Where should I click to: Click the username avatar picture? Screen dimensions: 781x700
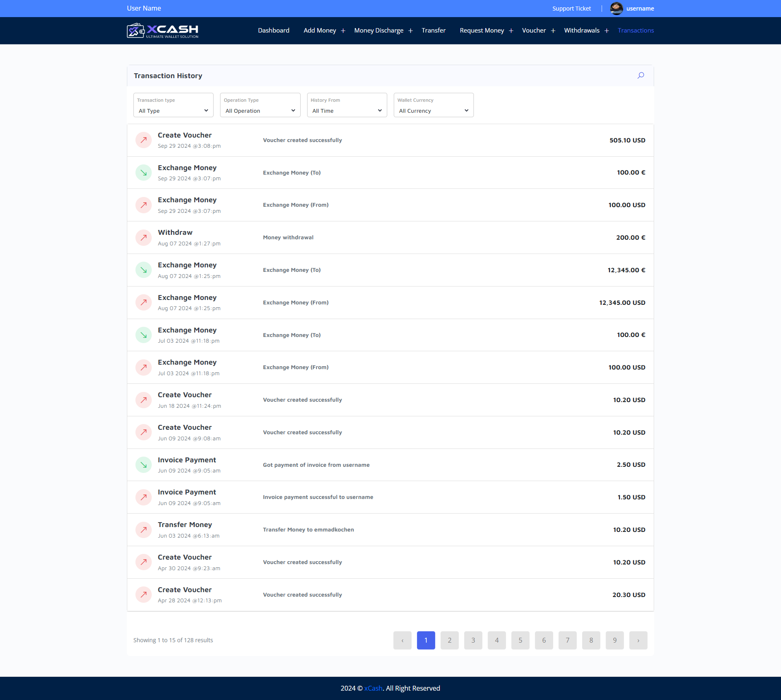click(x=616, y=9)
